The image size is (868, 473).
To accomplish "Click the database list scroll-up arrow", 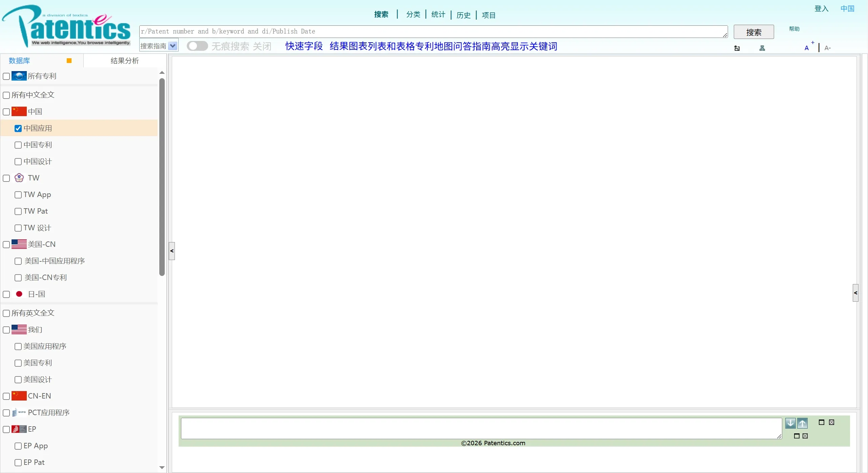I will [162, 72].
